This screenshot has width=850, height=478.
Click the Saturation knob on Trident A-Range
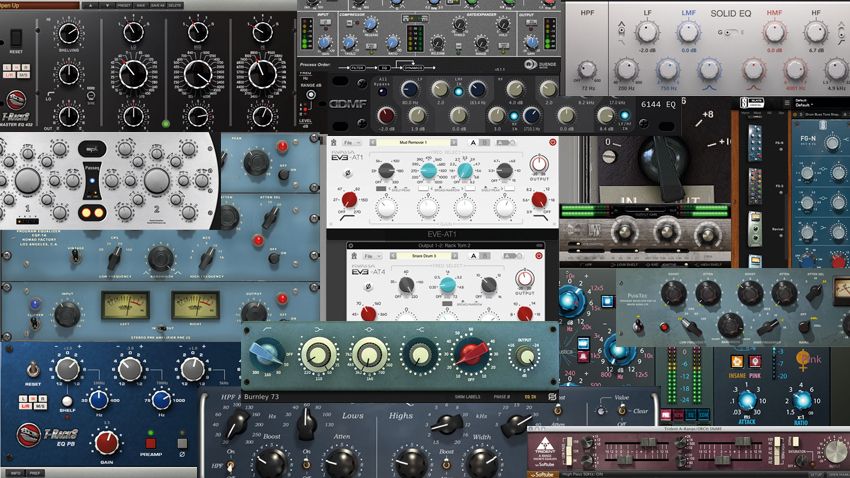tap(801, 461)
